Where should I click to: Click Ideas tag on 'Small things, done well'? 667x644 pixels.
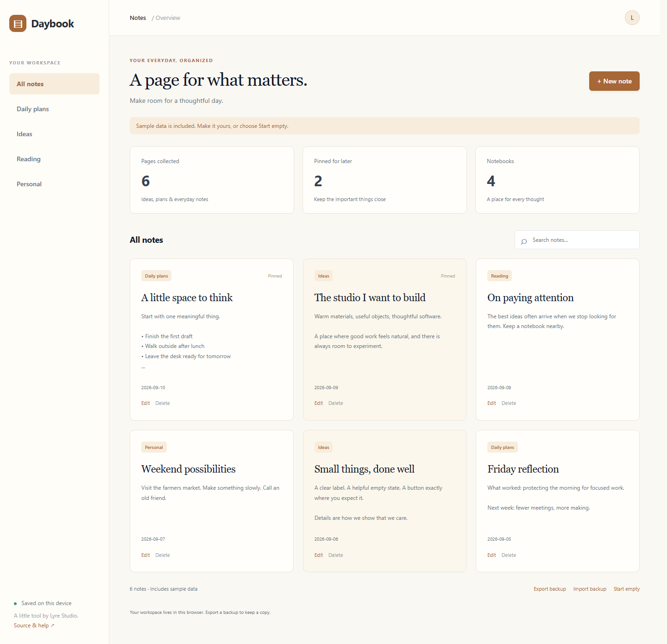323,448
